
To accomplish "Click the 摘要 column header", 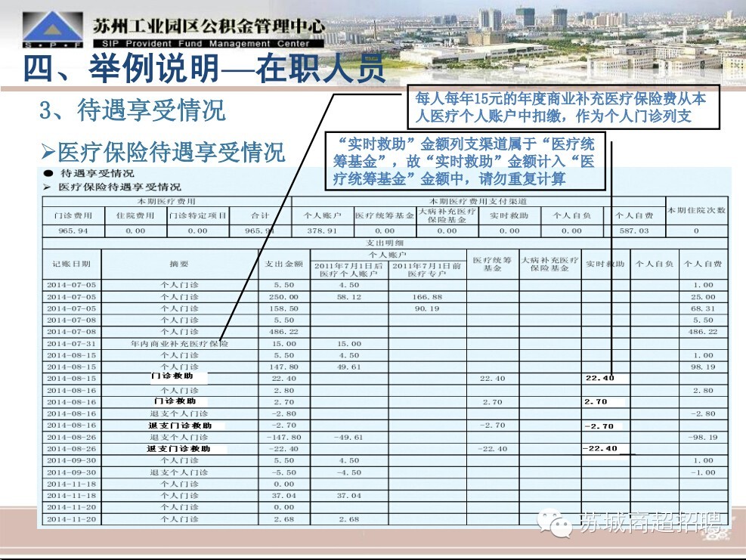I will pyautogui.click(x=179, y=264).
